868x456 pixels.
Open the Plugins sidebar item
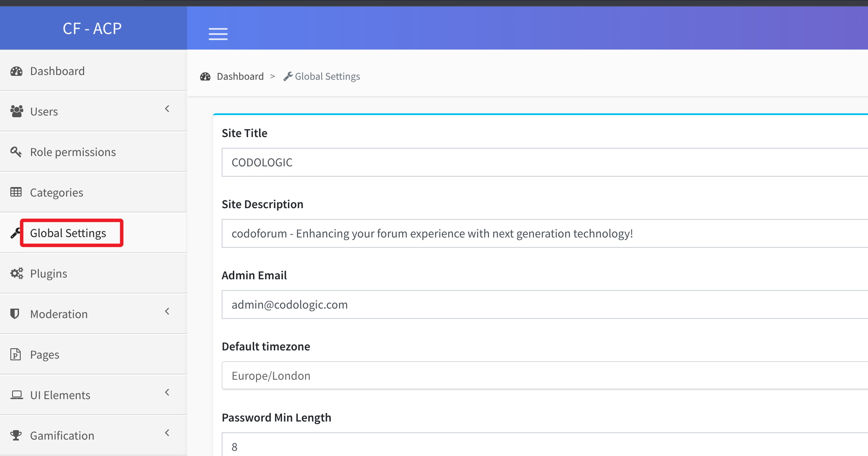49,274
